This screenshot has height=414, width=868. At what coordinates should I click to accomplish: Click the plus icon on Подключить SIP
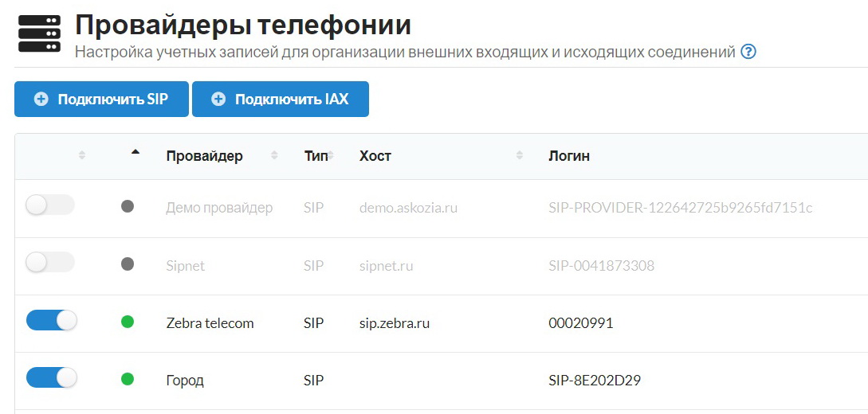point(41,100)
